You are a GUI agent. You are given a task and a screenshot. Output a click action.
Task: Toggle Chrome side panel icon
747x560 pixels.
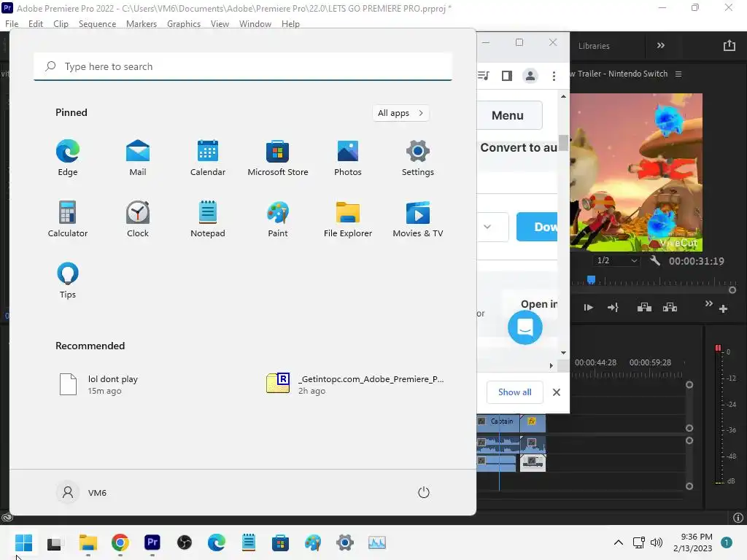[507, 76]
